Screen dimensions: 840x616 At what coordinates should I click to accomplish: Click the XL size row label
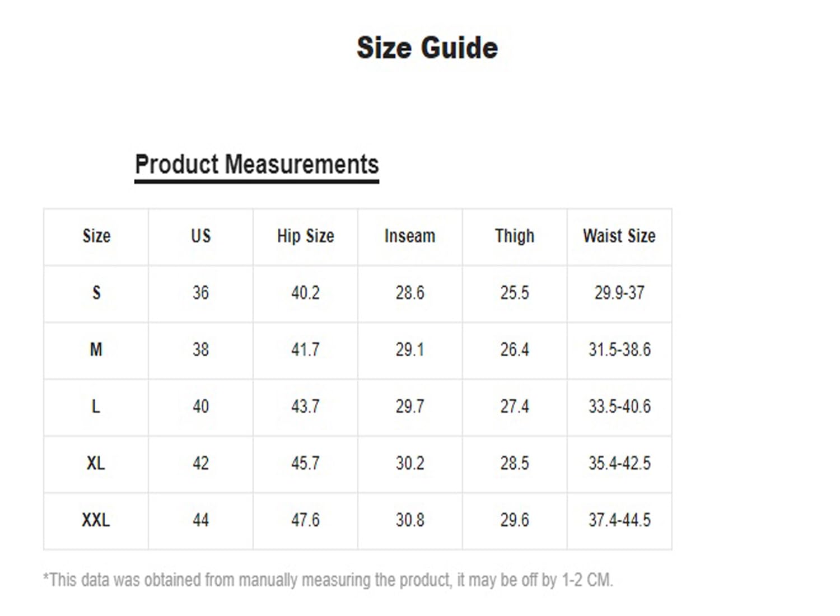pos(96,464)
